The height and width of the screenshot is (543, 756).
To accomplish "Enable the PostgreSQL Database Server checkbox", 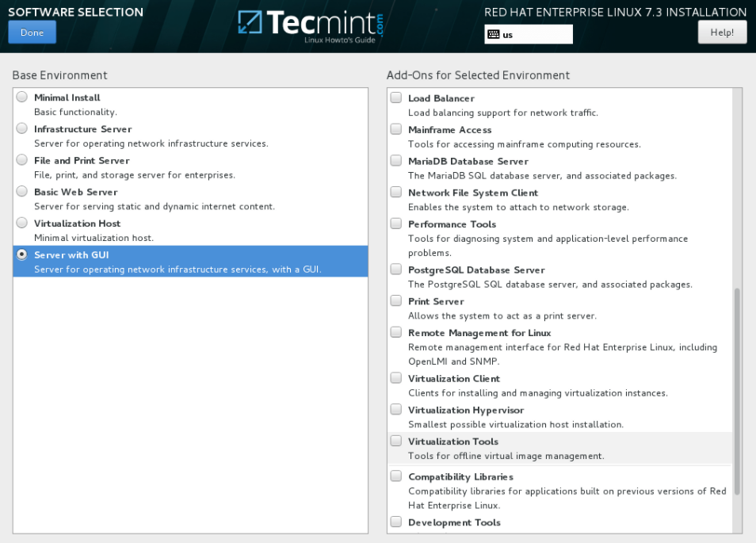I will click(x=396, y=269).
